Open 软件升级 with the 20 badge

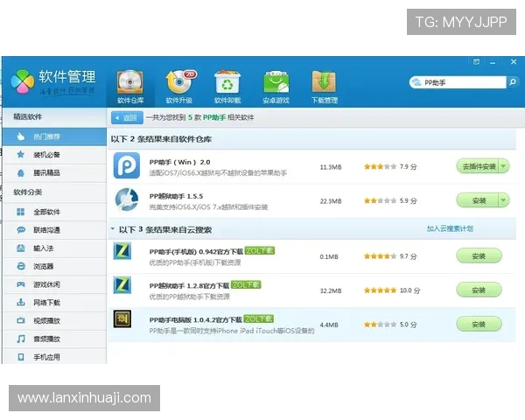(180, 87)
